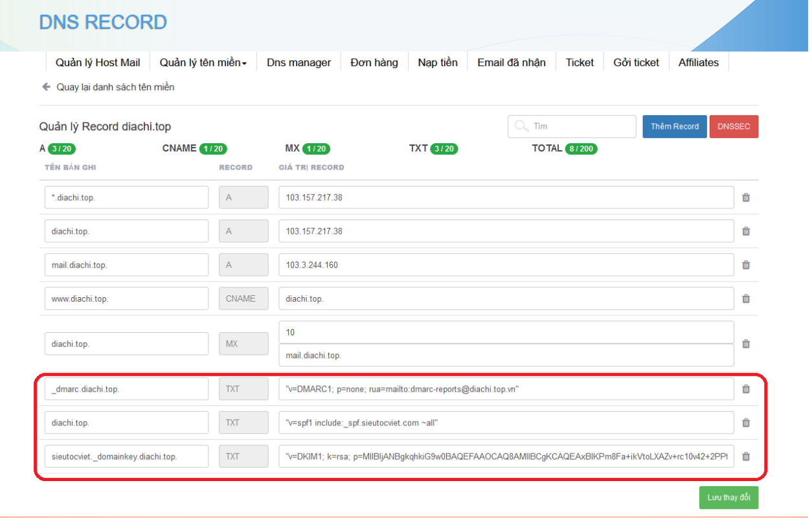This screenshot has height=518, width=812.
Task: Edit the *.diachi.top. name field
Action: (x=126, y=197)
